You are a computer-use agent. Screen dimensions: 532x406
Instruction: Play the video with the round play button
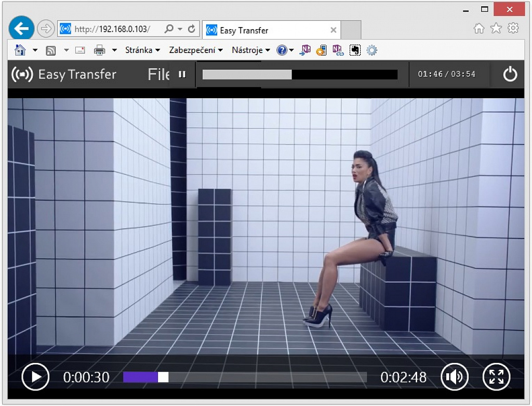35,377
